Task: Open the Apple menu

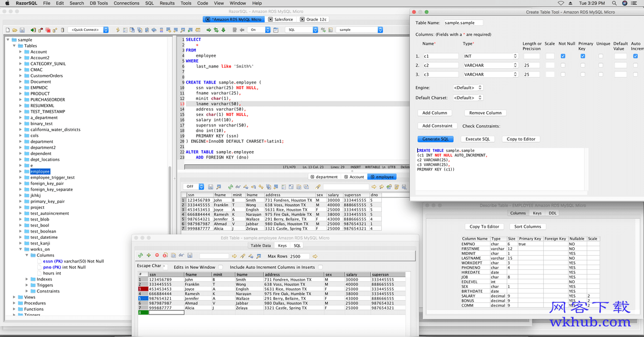Action: [x=7, y=3]
